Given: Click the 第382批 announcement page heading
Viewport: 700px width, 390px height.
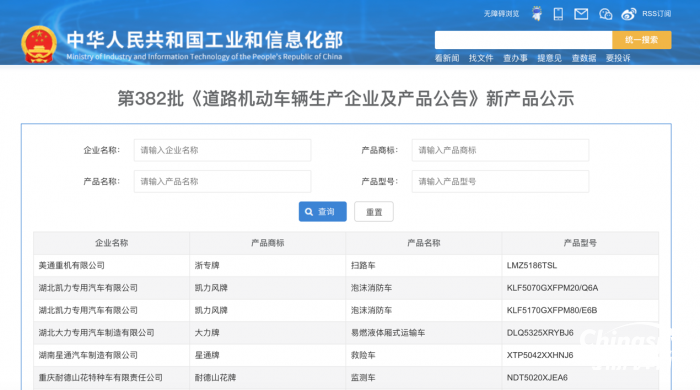Looking at the screenshot, I should coord(346,99).
